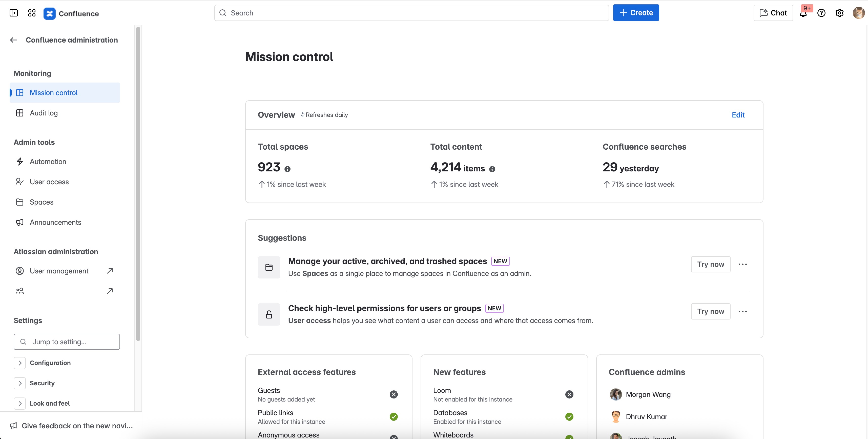The width and height of the screenshot is (868, 439).
Task: Click the Guests disabled status icon
Action: (394, 394)
